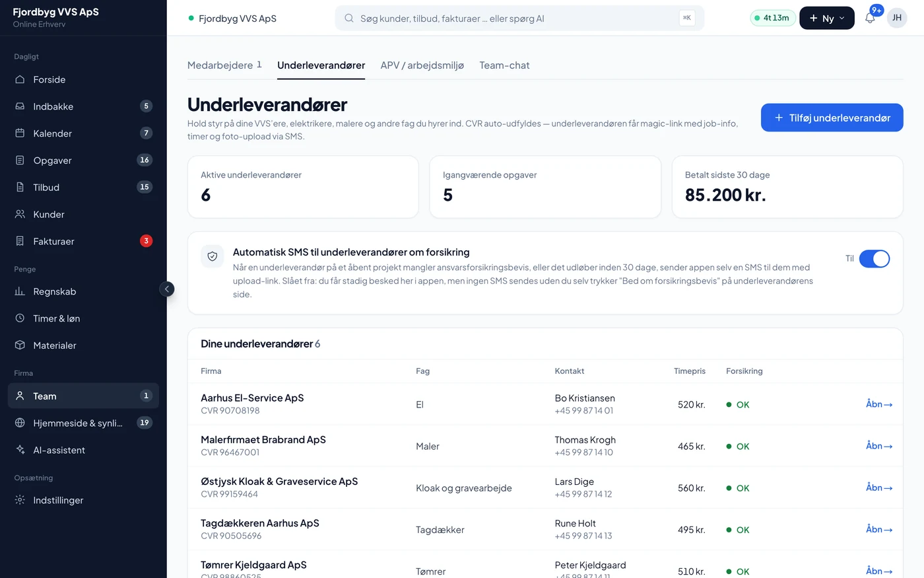Open Indstillinger via the gear icon

pos(20,500)
